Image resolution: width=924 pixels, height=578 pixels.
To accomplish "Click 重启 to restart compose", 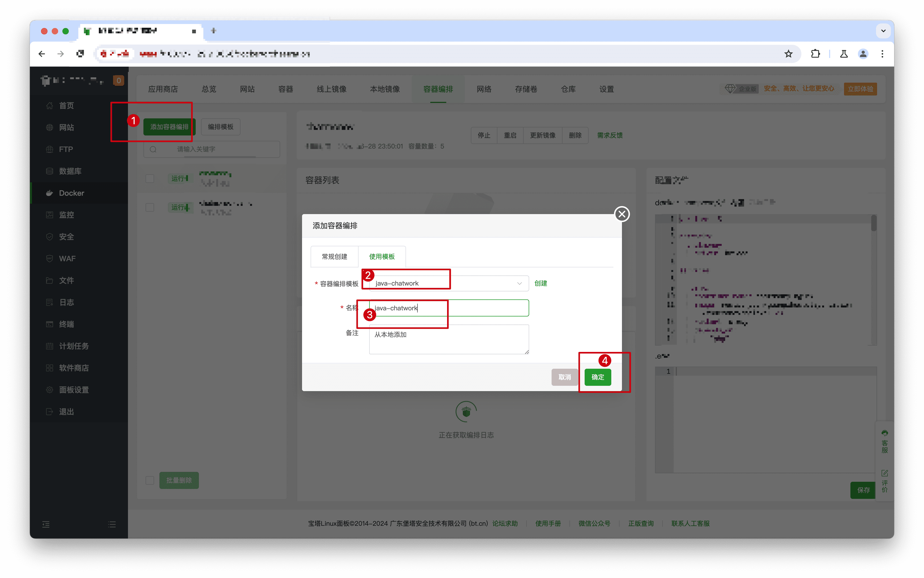I will tap(510, 135).
